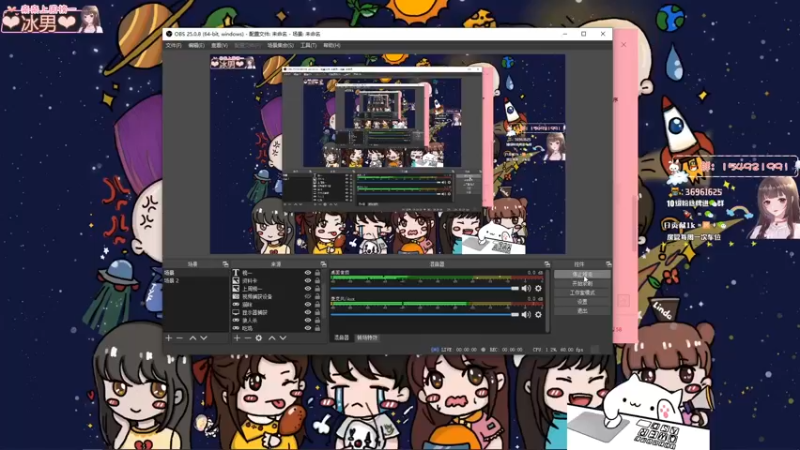This screenshot has width=800, height=450.
Task: Click the sources list vertical scrollbar
Action: (x=324, y=301)
